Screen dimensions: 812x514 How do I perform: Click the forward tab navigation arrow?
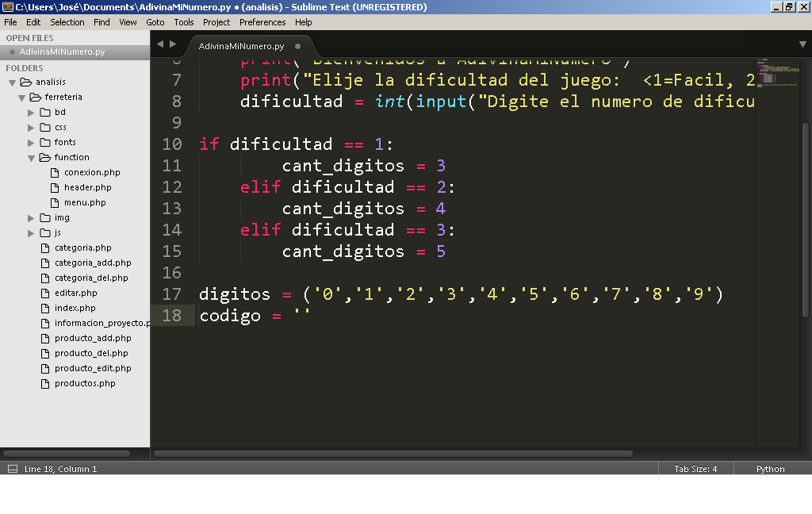[x=173, y=44]
